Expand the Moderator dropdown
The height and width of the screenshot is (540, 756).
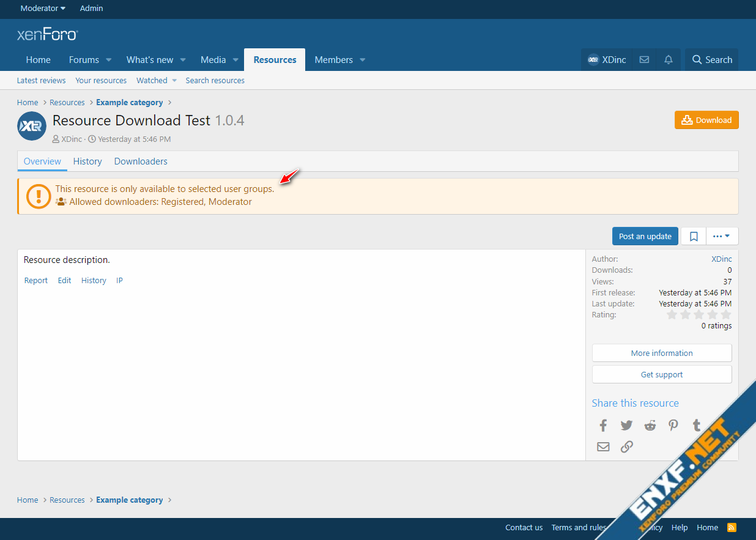pos(43,9)
